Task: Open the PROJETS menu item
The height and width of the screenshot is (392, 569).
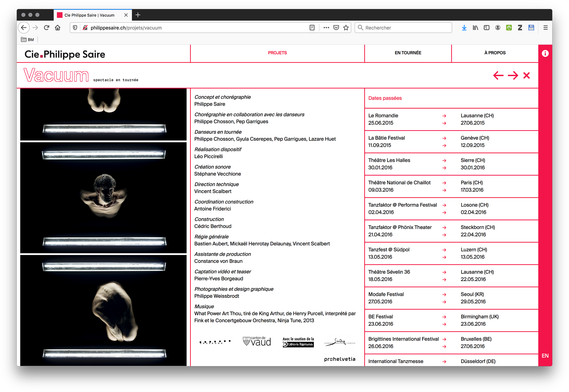Action: (277, 53)
